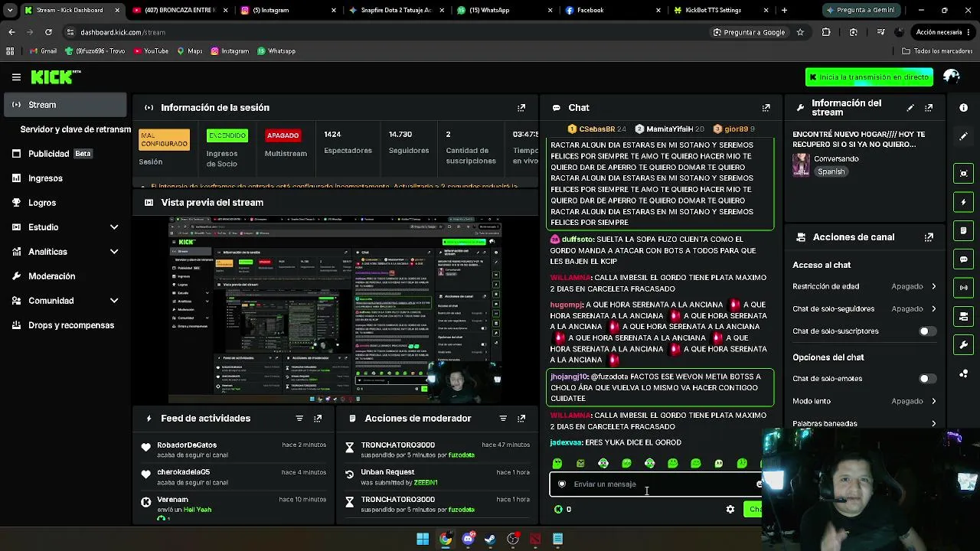The image size is (980, 551).
Task: Pop out the Acciones de canal panel
Action: [x=929, y=237]
